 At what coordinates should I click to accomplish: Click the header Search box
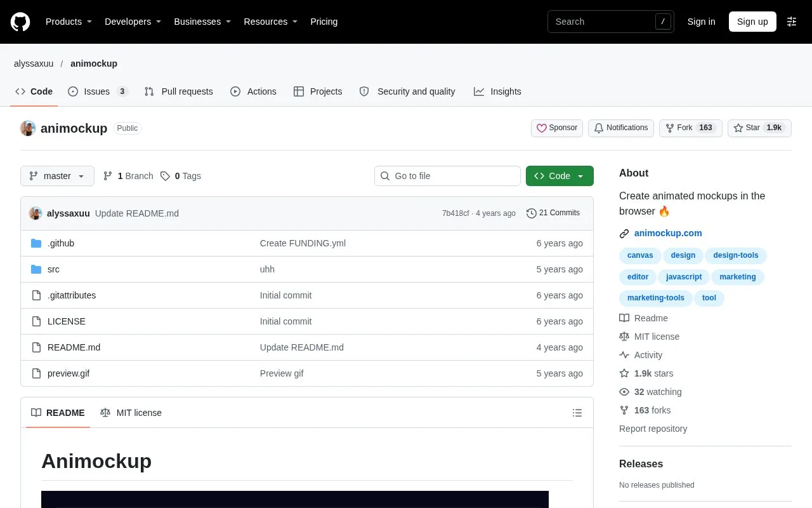click(610, 22)
